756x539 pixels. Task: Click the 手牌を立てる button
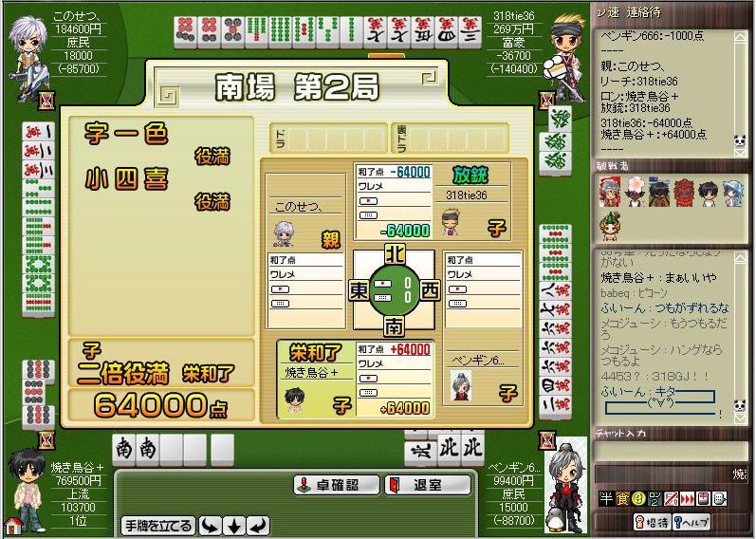pyautogui.click(x=158, y=526)
